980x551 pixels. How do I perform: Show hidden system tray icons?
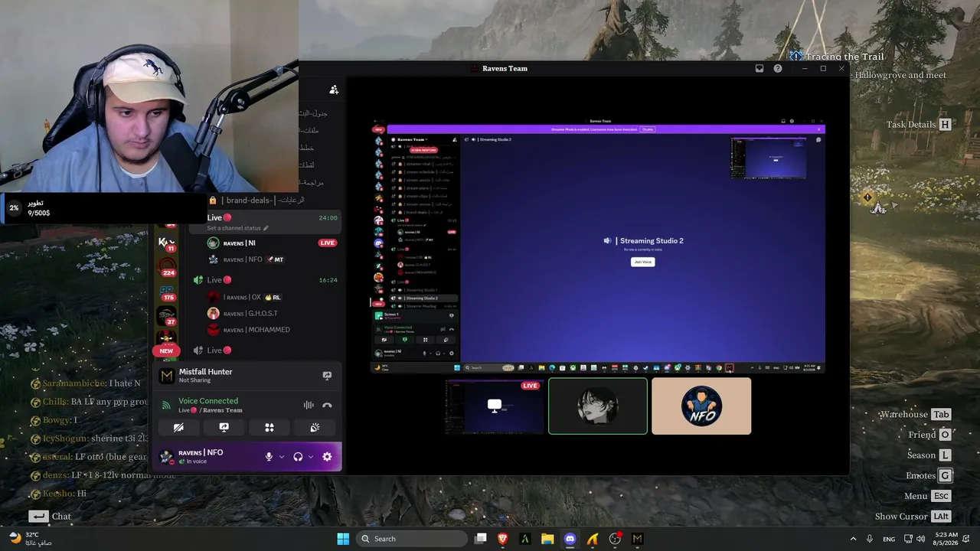[853, 539]
